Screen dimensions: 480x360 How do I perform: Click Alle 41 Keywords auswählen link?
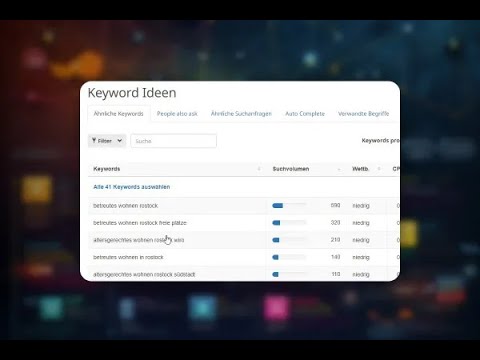[x=132, y=187]
